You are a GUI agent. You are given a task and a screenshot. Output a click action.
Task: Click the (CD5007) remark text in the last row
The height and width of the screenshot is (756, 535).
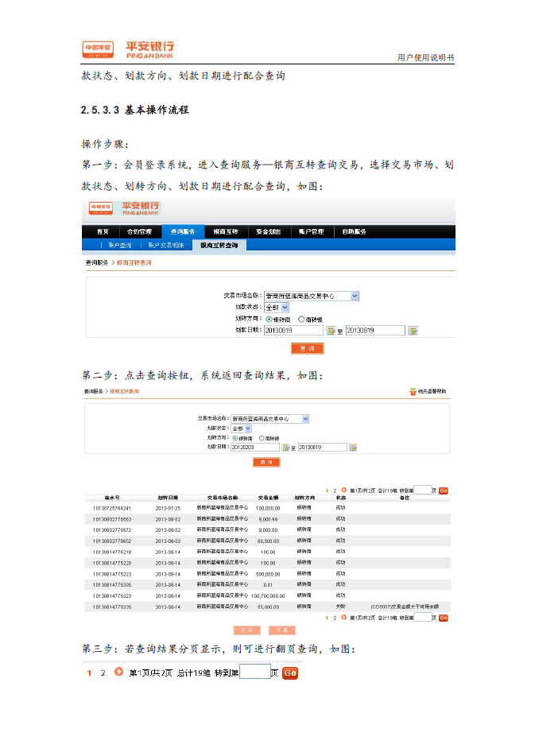click(x=405, y=607)
